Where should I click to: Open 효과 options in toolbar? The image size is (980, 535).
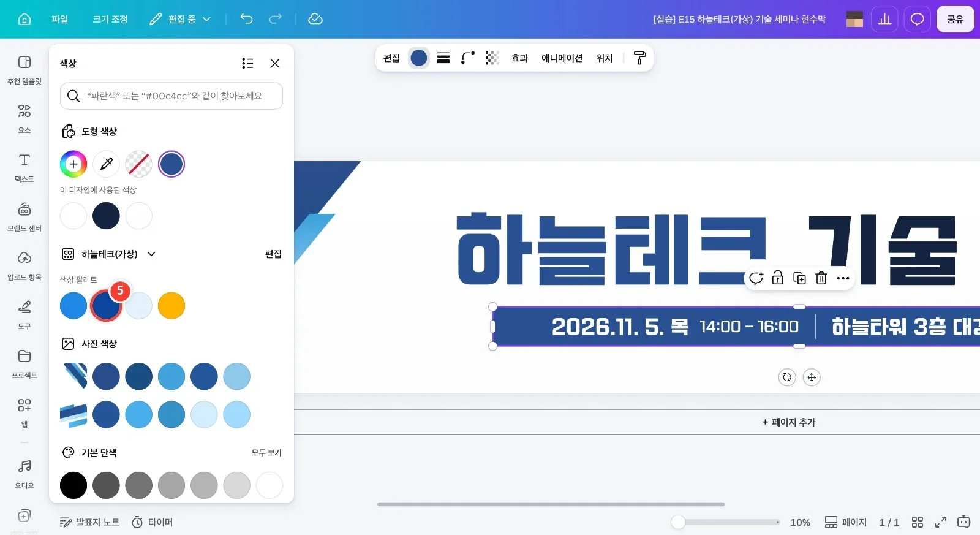tap(519, 58)
